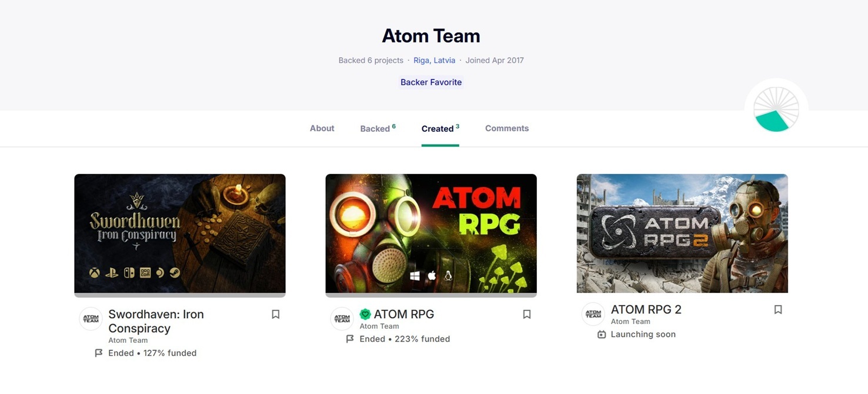Toggle bookmark on ATOM RPG project
Image resolution: width=868 pixels, height=394 pixels.
click(527, 315)
